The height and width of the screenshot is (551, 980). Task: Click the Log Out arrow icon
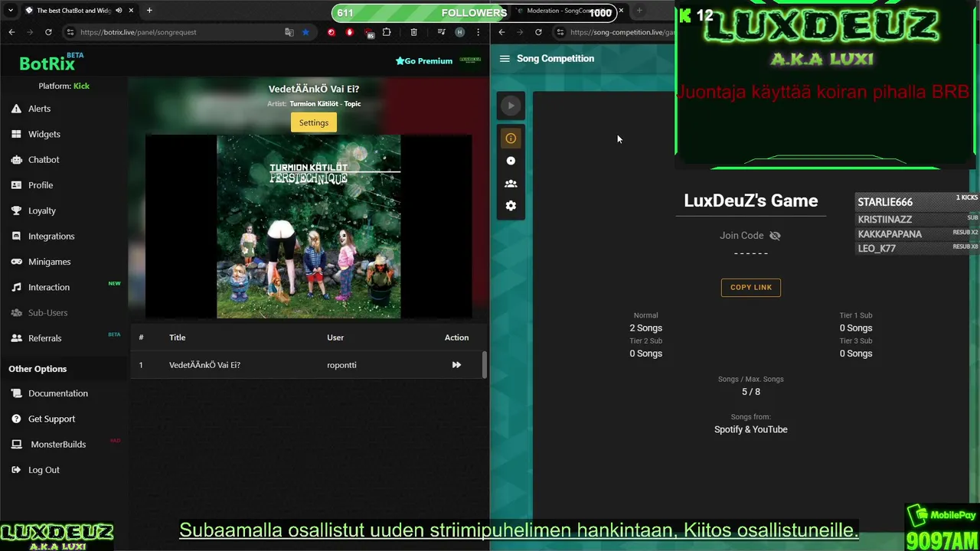pos(16,470)
